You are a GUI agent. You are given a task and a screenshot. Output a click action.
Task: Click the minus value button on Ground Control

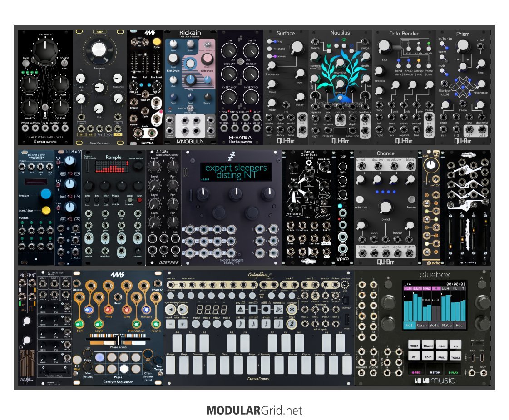click(x=170, y=324)
